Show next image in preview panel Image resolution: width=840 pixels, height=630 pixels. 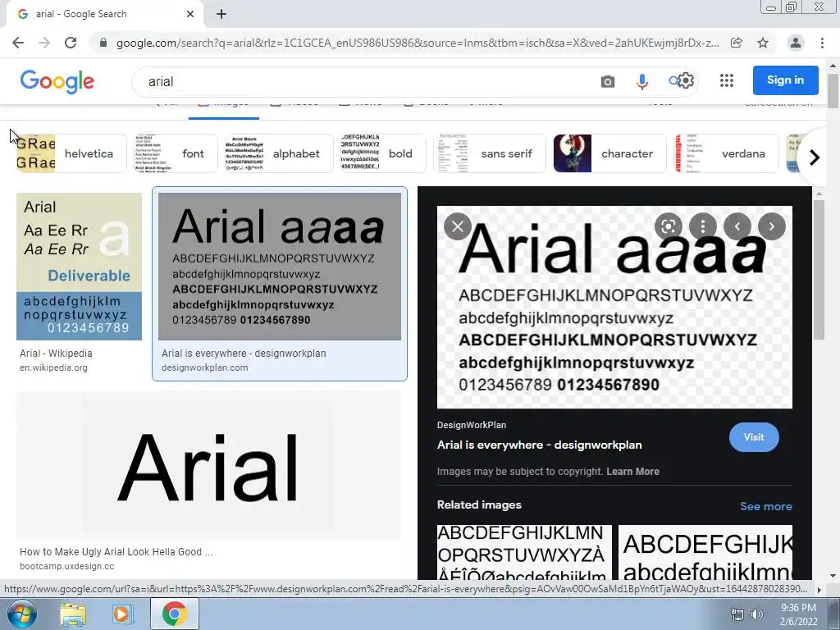point(771,226)
